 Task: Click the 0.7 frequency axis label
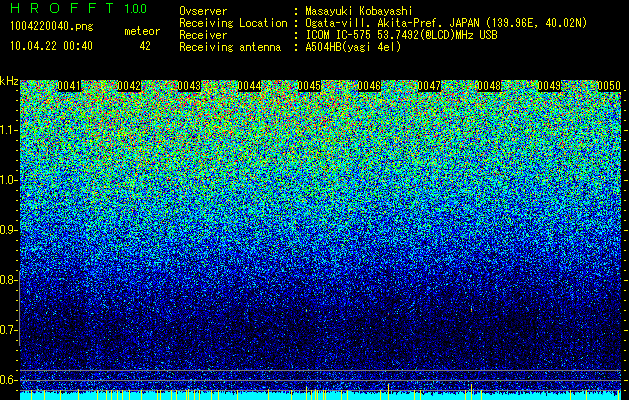9,330
